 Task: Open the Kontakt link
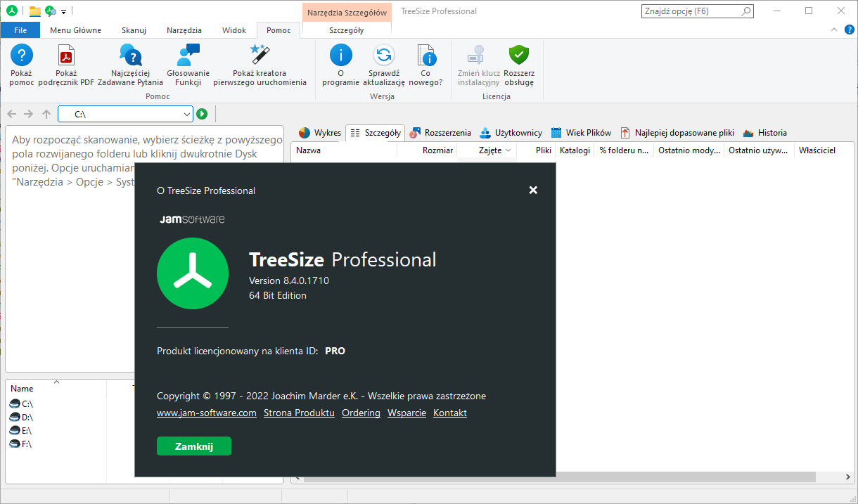450,413
